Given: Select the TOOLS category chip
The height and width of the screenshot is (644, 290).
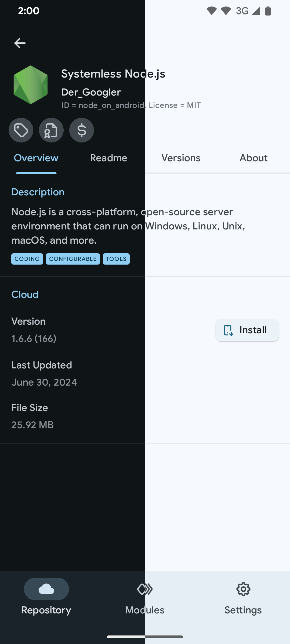Looking at the screenshot, I should [x=116, y=259].
